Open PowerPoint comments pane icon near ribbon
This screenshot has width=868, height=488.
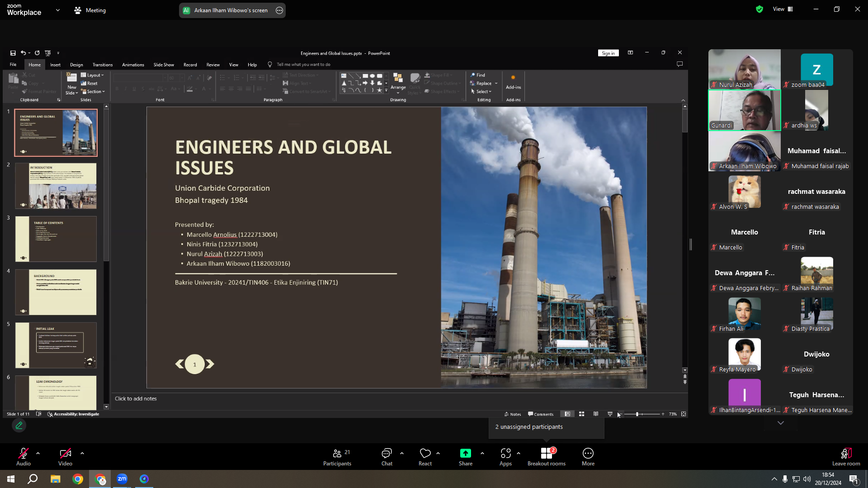[x=679, y=64]
